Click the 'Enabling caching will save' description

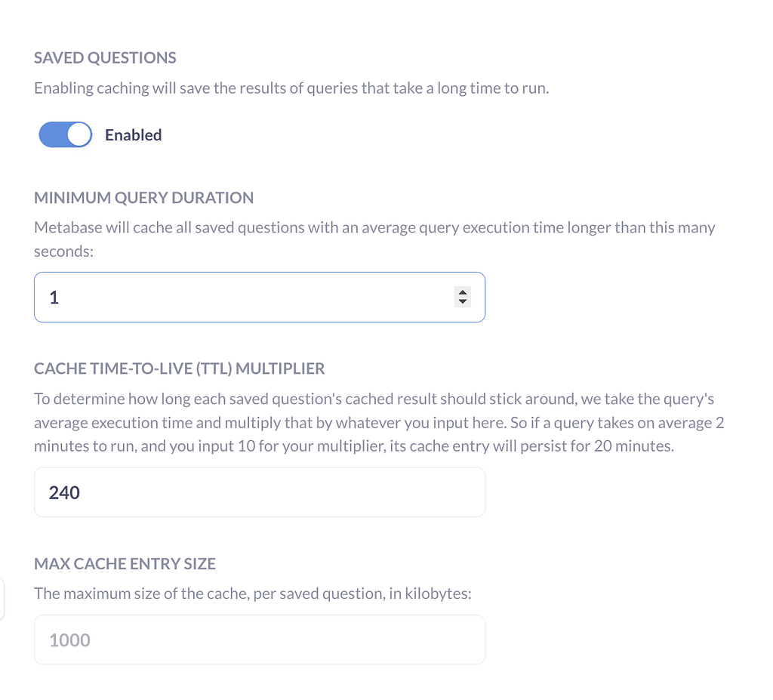(x=291, y=88)
